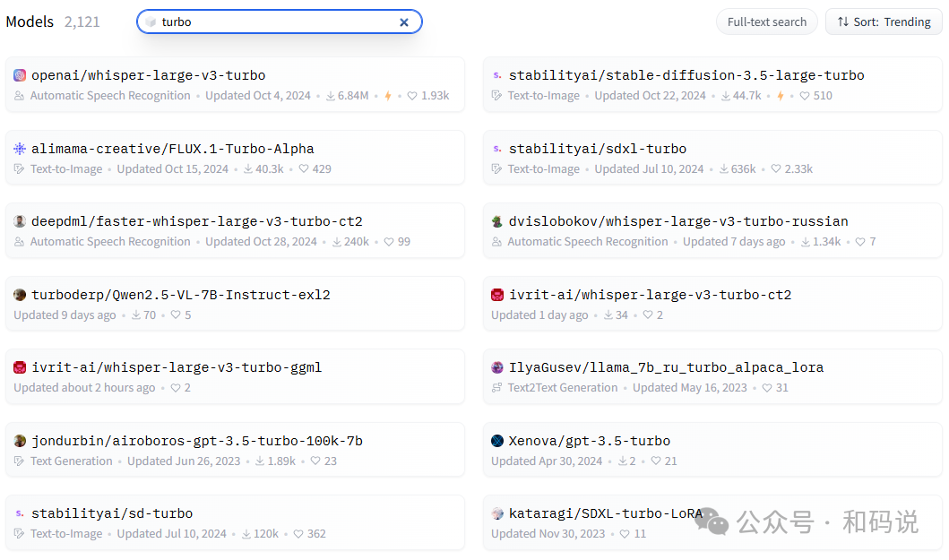Screen dimensions: 949x560
Task: Open ivrit-ai/whisper-large-v3-turbo-ct2 model
Action: 650,294
